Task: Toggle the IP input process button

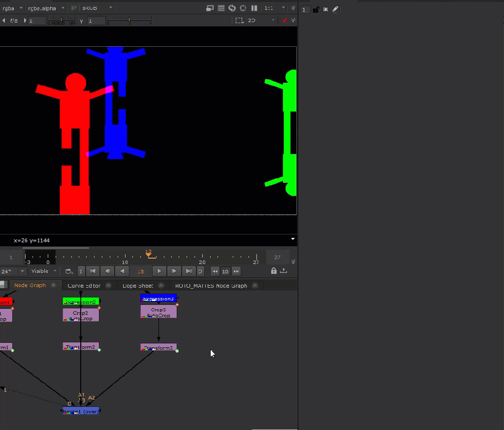Action: coord(75,8)
